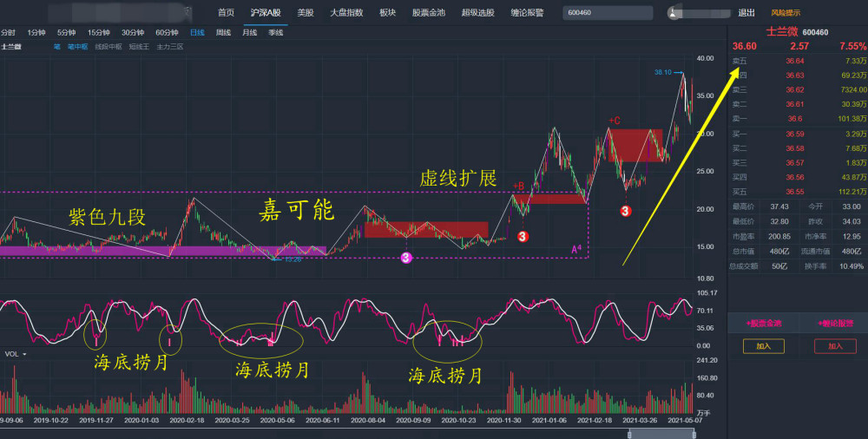Toggle the 笔中枢 overlay indicator

[78, 47]
